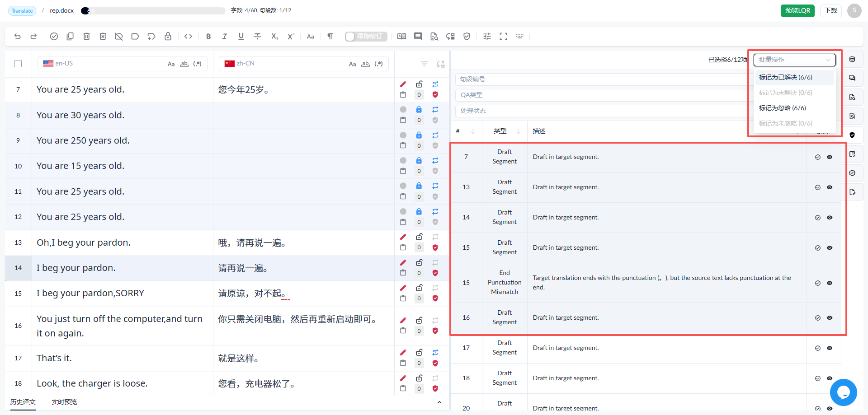Screen dimensions: 868x415
Task: Mark segment 13 Draft issue resolved checkmark
Action: coord(818,187)
